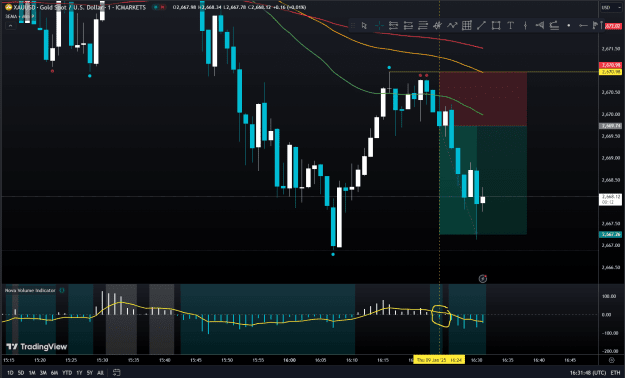Select the dot marker tool
625x378 pixels.
click(x=568, y=26)
